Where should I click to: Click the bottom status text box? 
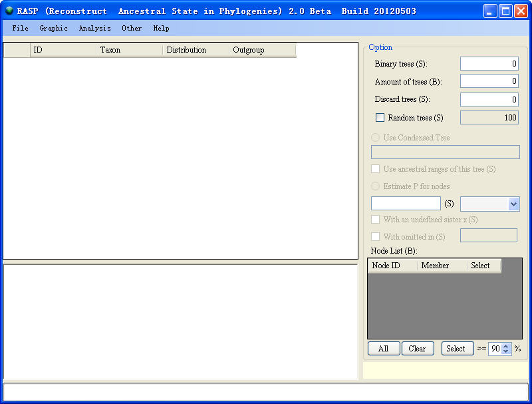pos(265,392)
